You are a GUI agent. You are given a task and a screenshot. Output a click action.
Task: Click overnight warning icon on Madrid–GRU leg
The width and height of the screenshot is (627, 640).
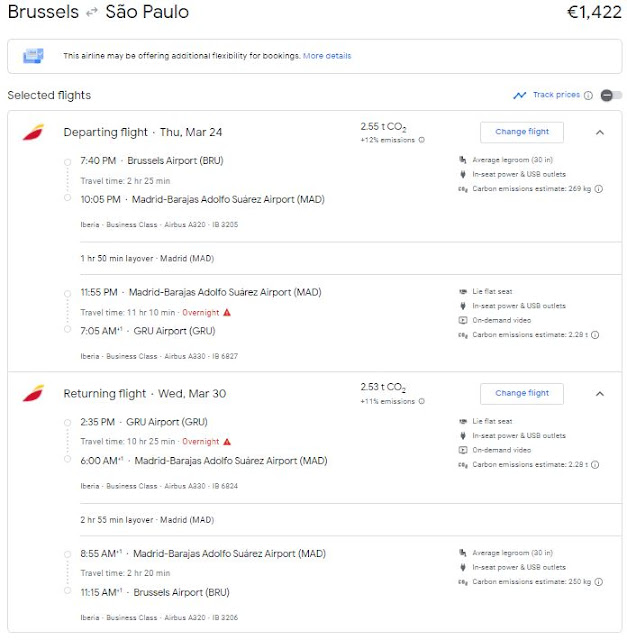pyautogui.click(x=227, y=312)
